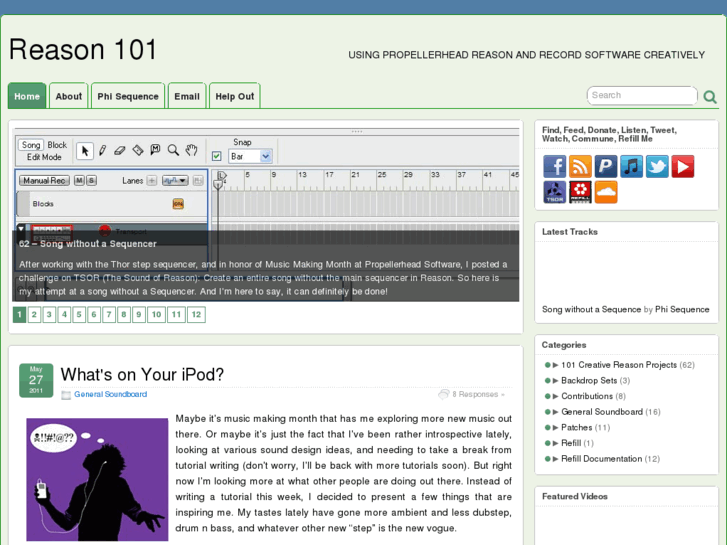The height and width of the screenshot is (545, 727).
Task: Expand the Refill (1) category arrow
Action: click(x=555, y=443)
